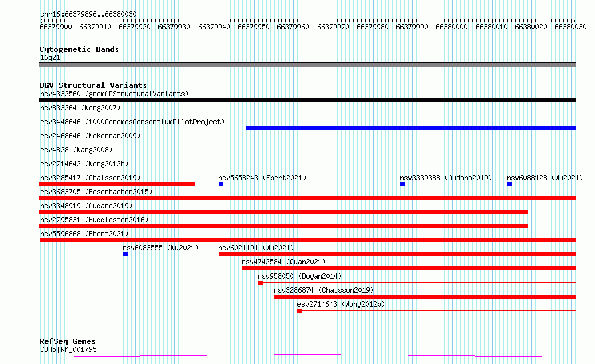Click nsv6088128 (Wu2021) label
The width and height of the screenshot is (595, 364).
545,178
